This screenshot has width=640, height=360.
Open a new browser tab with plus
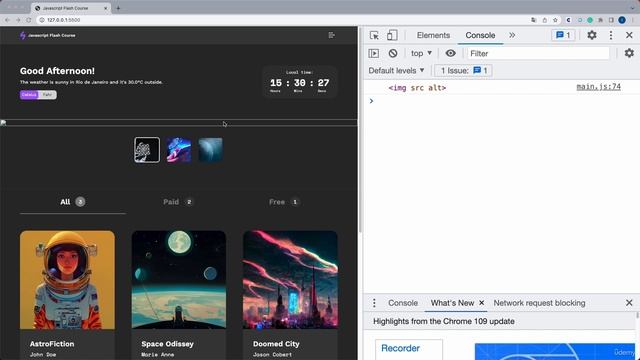tap(118, 8)
